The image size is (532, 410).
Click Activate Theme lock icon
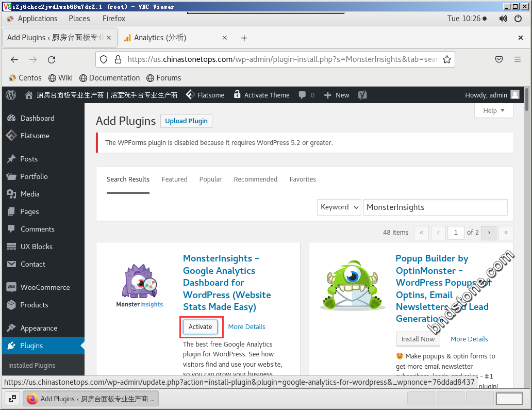(237, 94)
